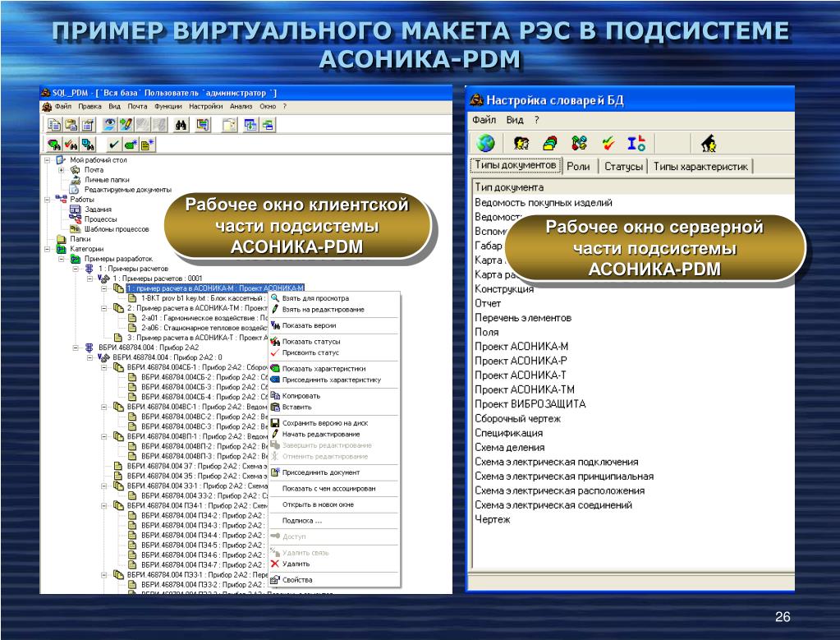The height and width of the screenshot is (640, 840).
Task: Switch to the Статусы tab
Action: pyautogui.click(x=623, y=166)
